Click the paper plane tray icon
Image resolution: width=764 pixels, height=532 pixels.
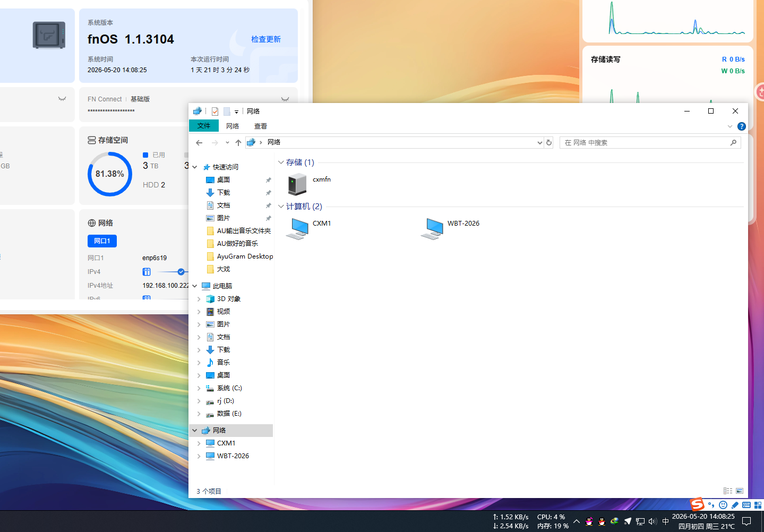(628, 521)
